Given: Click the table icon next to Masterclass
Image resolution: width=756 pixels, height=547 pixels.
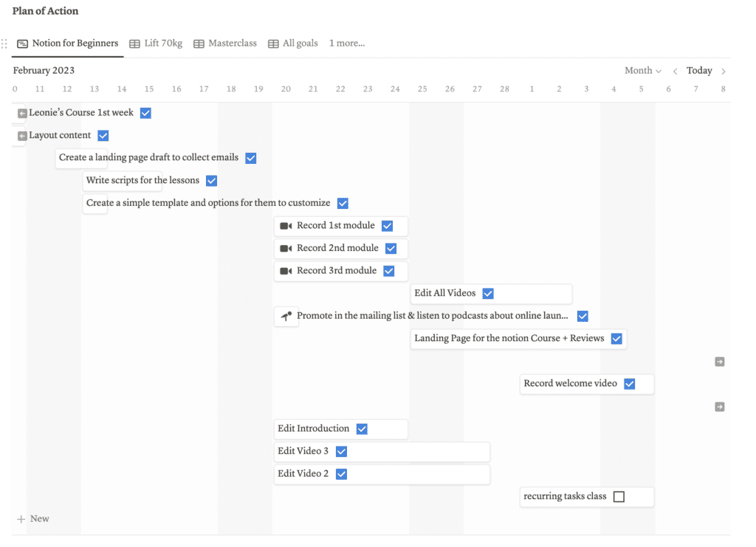Looking at the screenshot, I should pos(199,44).
